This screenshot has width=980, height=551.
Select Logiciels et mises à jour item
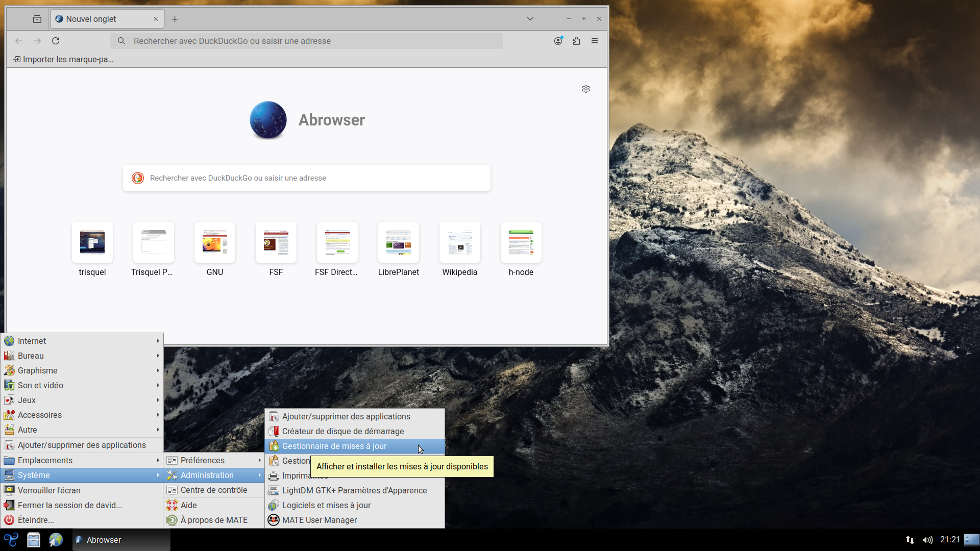point(327,505)
